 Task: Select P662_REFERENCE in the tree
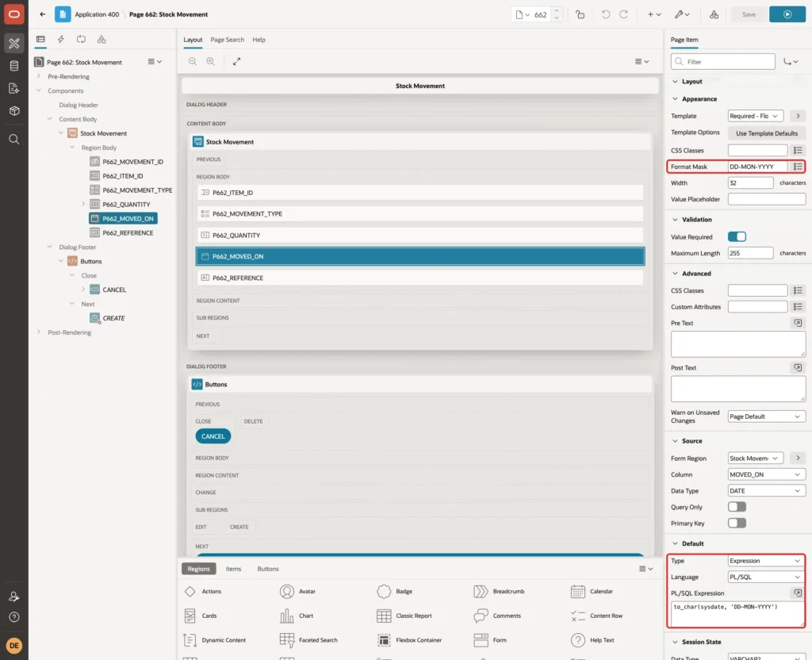[x=128, y=233]
